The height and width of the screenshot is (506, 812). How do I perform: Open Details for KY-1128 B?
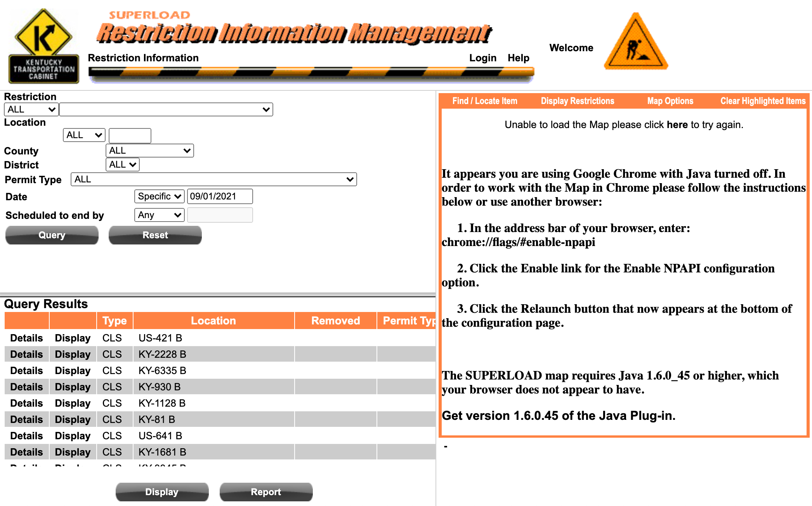pos(26,403)
